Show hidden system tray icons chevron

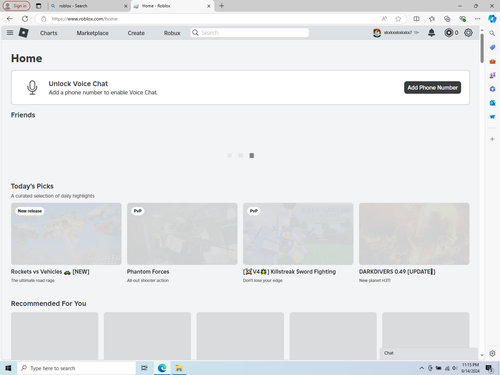422,368
